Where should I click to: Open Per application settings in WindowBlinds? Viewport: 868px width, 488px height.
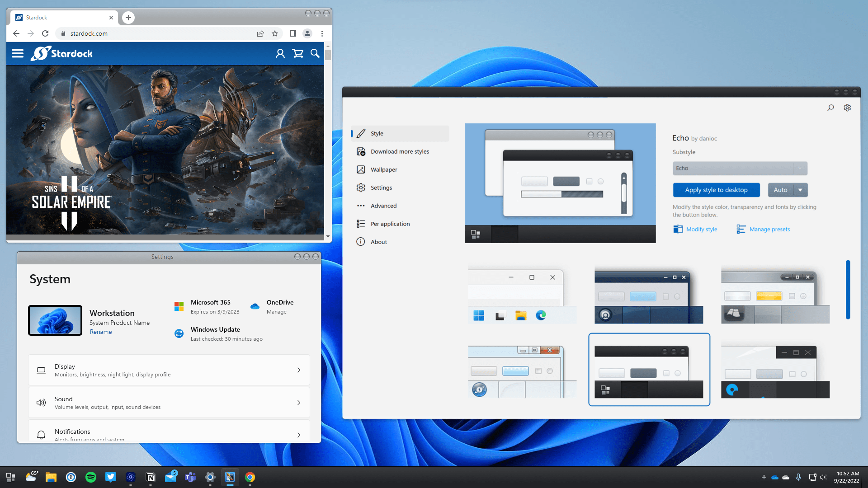(x=390, y=224)
